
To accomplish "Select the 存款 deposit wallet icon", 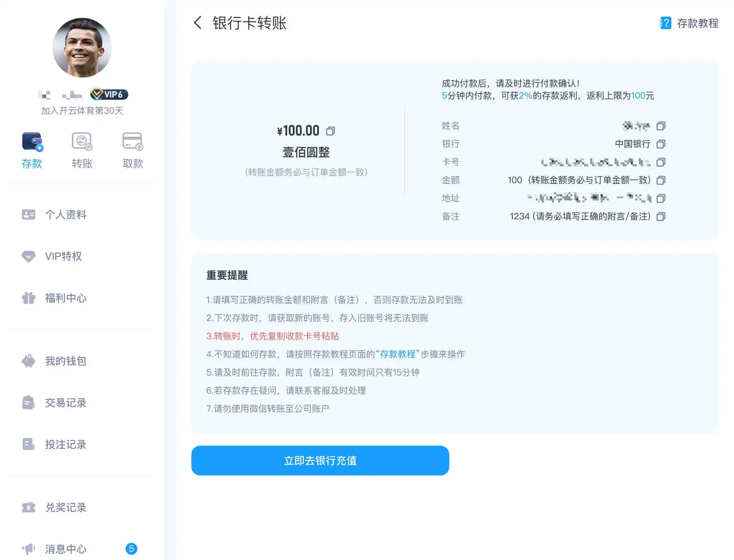I will [32, 142].
